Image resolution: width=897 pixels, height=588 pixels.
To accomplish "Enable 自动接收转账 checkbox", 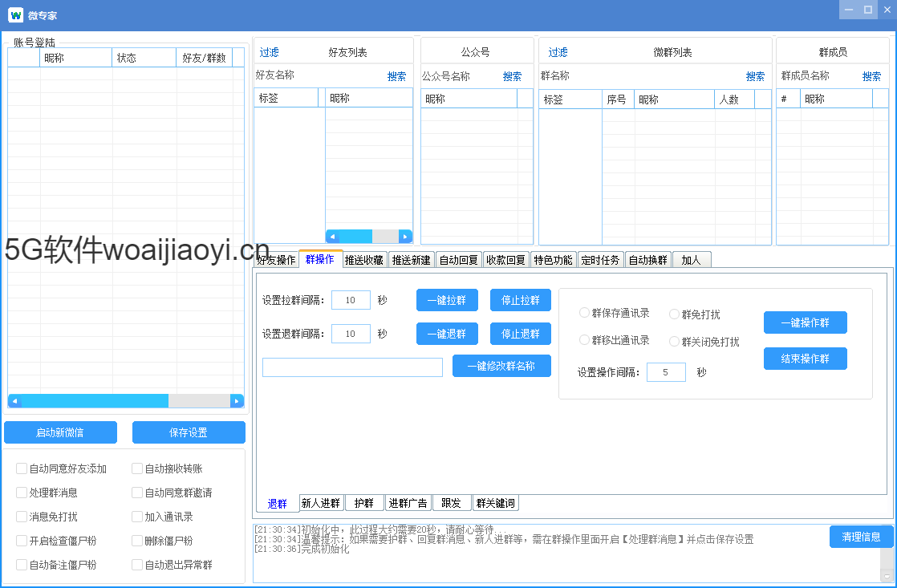I will (137, 468).
